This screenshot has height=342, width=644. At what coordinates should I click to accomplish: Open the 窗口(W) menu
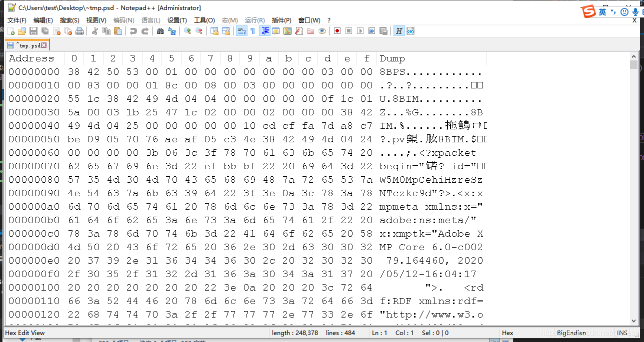(309, 20)
